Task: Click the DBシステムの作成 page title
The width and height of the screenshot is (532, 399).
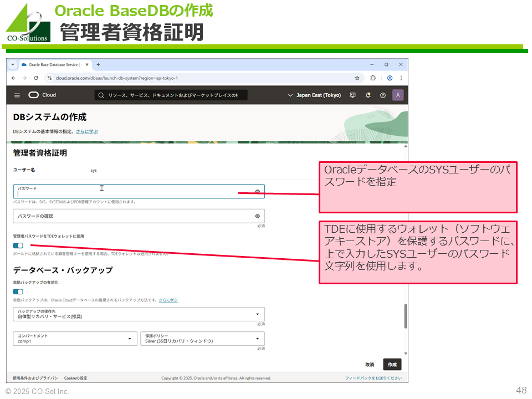Action: [50, 117]
